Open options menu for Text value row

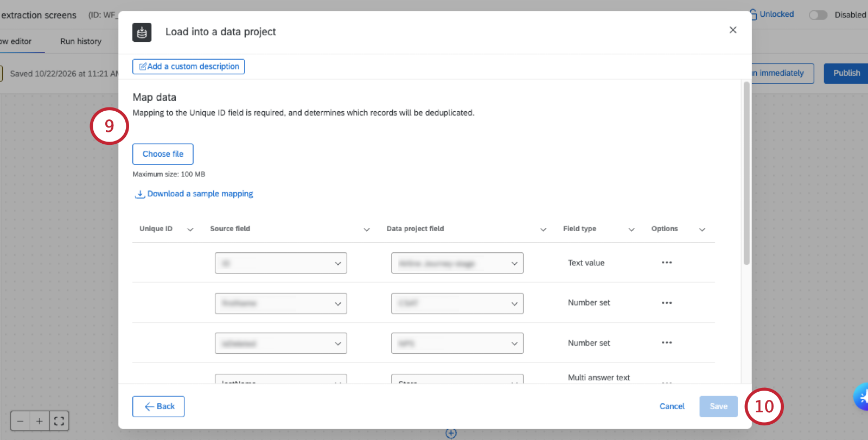tap(667, 263)
